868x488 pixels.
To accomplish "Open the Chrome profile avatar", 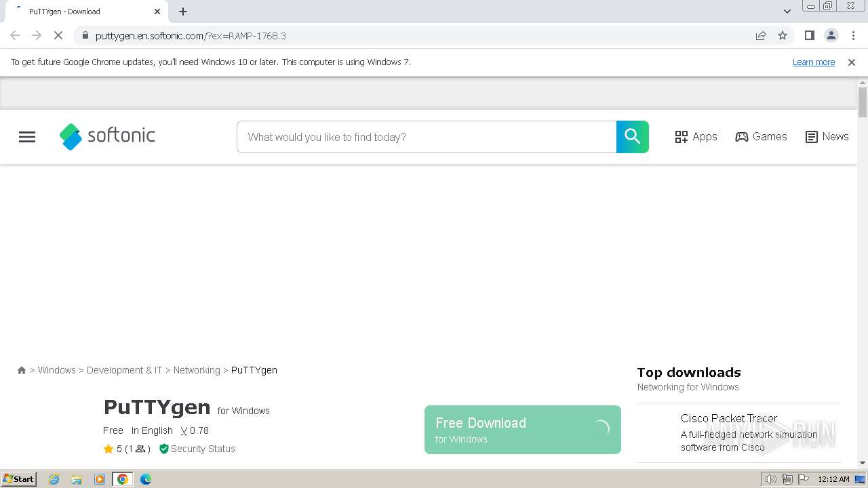I will pyautogui.click(x=831, y=36).
